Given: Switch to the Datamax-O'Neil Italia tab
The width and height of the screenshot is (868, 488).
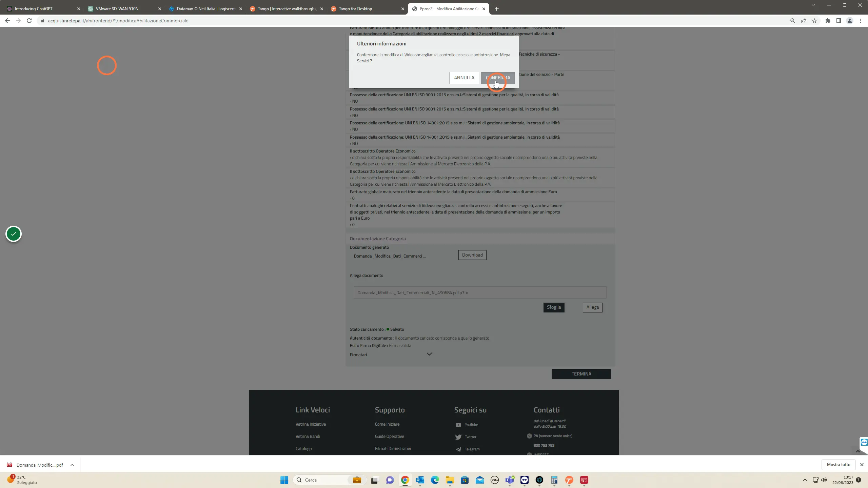Looking at the screenshot, I should click(x=205, y=9).
